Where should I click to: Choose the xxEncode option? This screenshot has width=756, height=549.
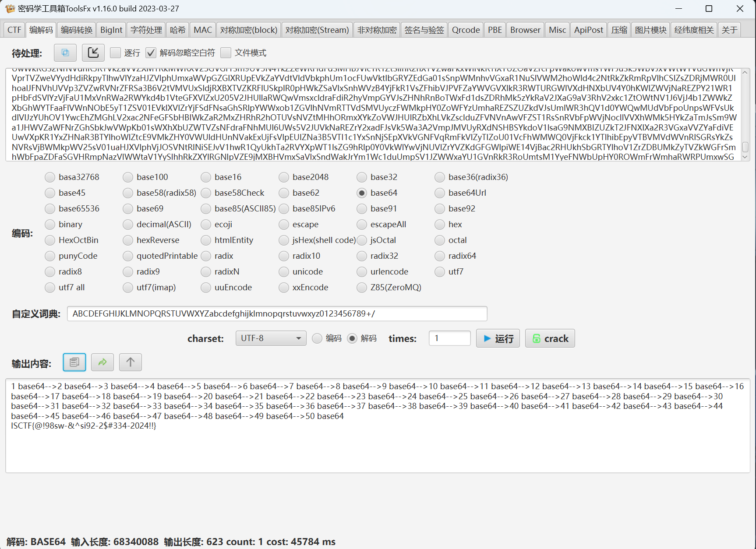(284, 287)
